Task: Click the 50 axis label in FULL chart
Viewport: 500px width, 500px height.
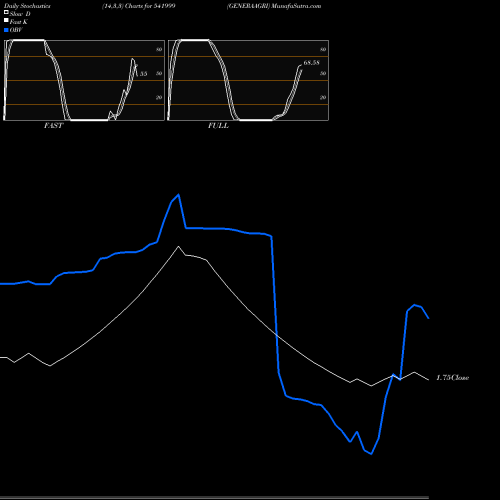Action: (x=323, y=73)
